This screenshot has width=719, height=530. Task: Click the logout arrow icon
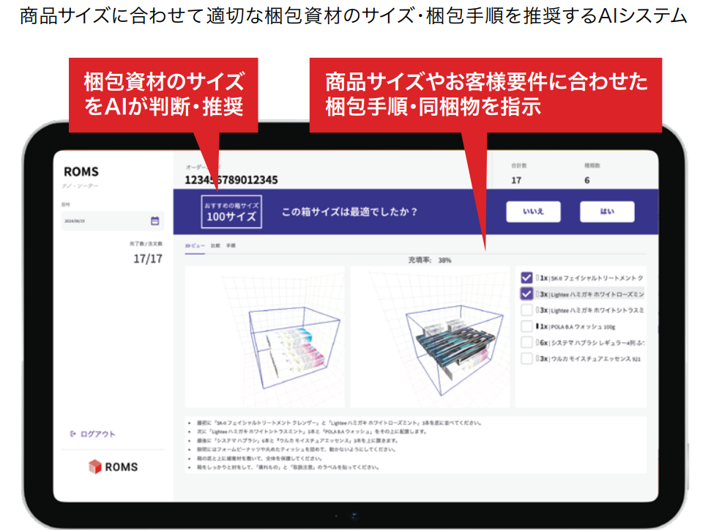73,434
